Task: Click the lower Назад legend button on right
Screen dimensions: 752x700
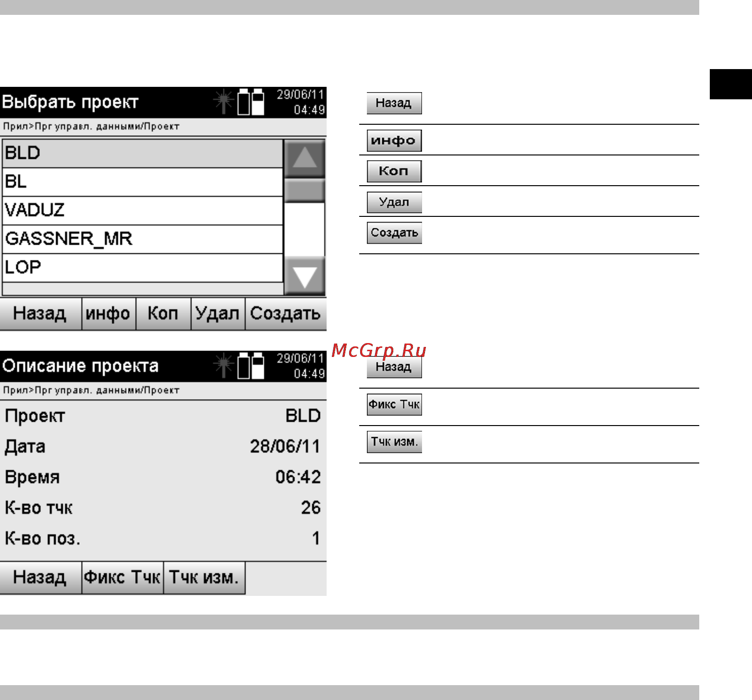Action: (x=394, y=367)
